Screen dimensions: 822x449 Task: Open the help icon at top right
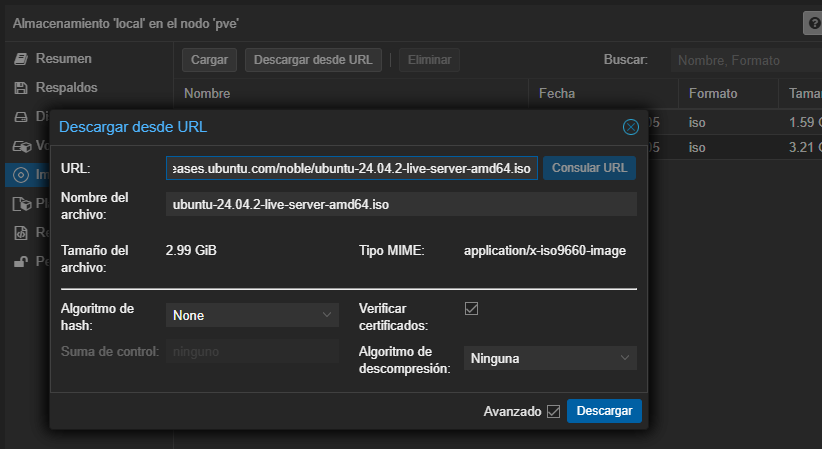click(x=813, y=21)
